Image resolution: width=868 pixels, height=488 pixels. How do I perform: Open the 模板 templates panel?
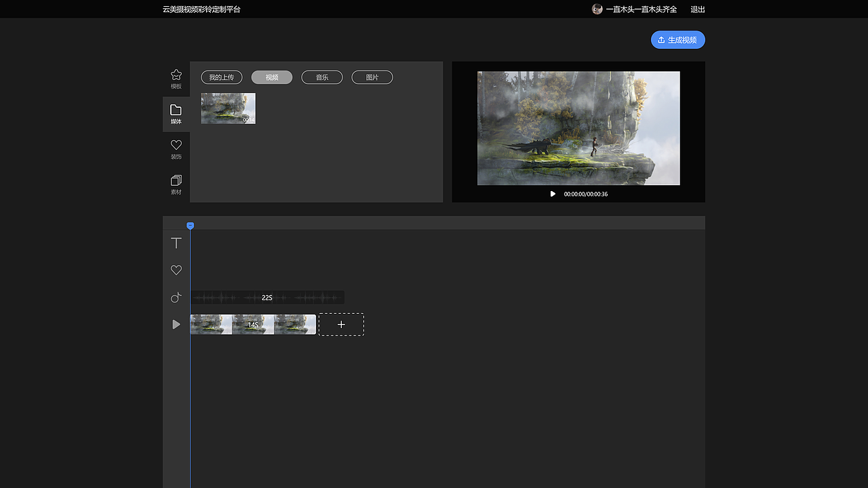(x=176, y=79)
